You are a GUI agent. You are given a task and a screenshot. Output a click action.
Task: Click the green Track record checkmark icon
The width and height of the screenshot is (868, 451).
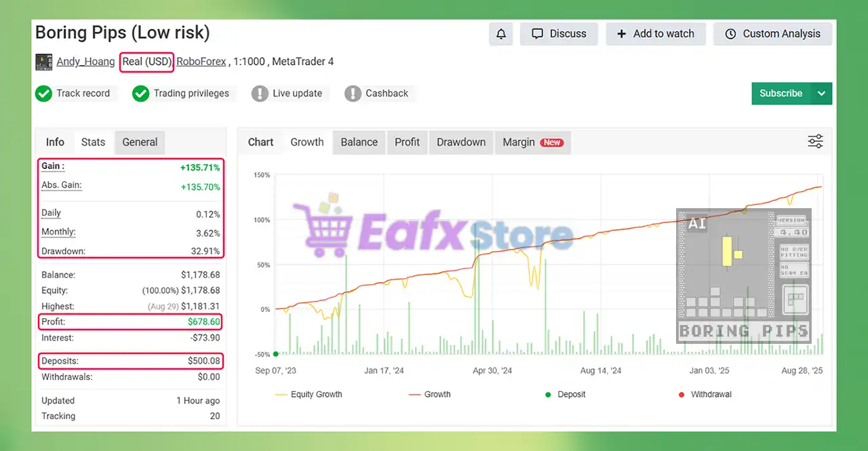(44, 94)
